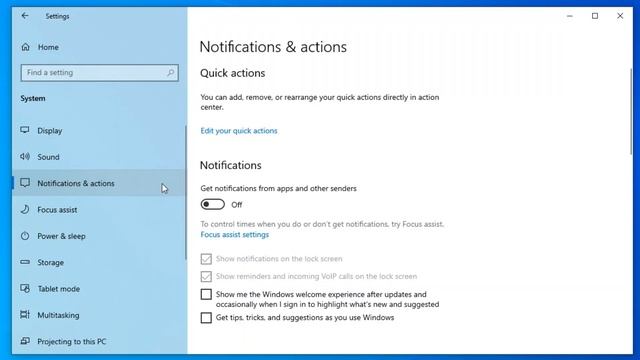Turn on notifications from apps and senders

(x=212, y=204)
